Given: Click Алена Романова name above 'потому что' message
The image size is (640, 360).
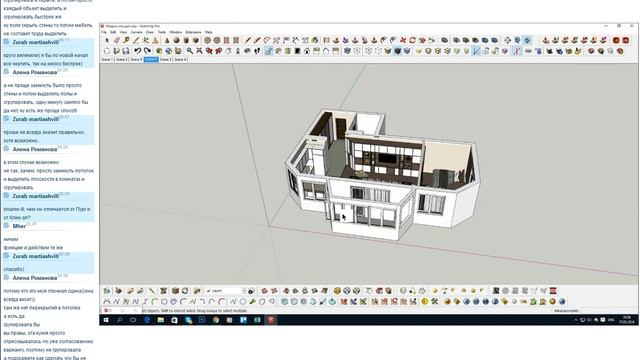Looking at the screenshot, I should 35,278.
